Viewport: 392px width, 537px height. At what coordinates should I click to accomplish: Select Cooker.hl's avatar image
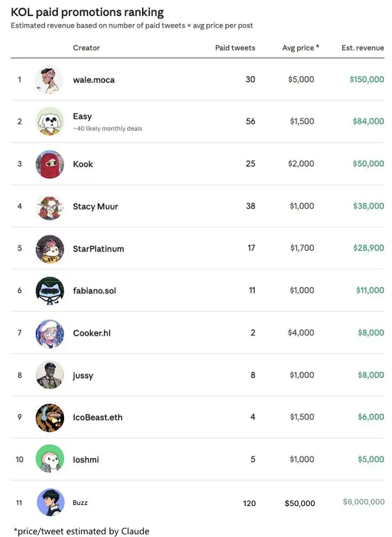(x=50, y=333)
